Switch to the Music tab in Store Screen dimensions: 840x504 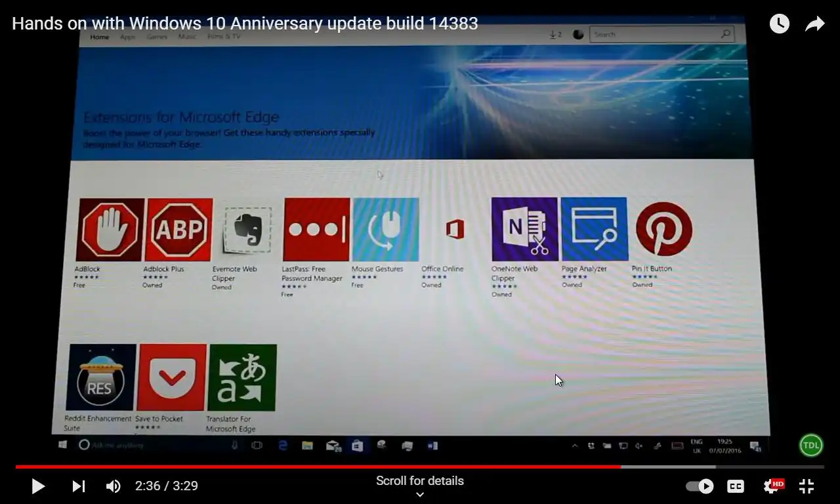tap(187, 36)
